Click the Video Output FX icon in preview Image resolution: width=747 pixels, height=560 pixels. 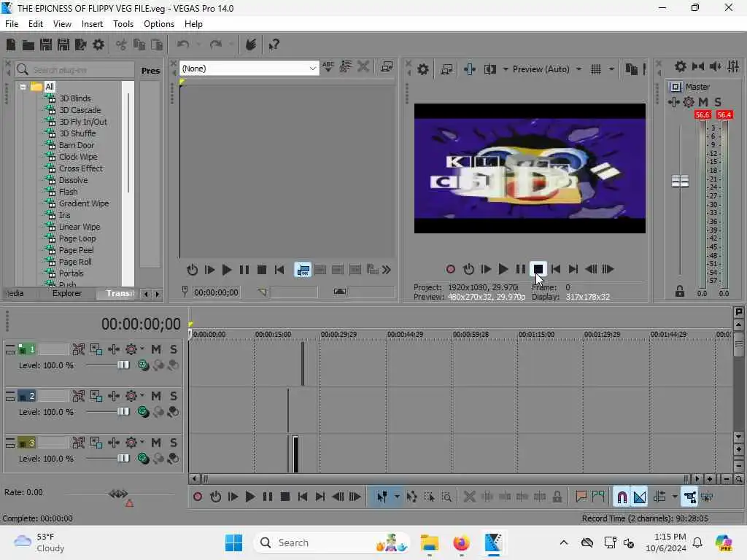(x=470, y=69)
